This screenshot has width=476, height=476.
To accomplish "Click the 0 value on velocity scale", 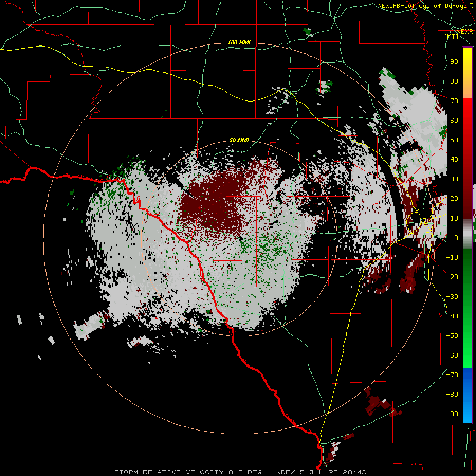I will pos(456,238).
